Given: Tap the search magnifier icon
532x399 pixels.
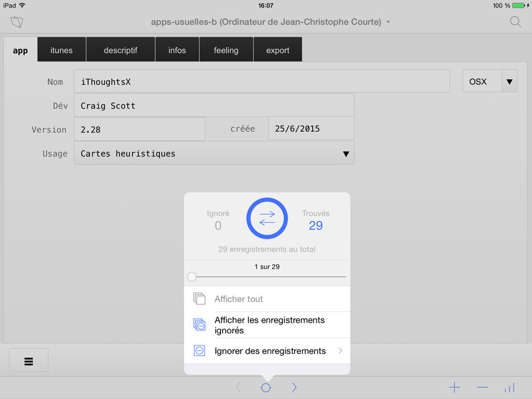Looking at the screenshot, I should 515,22.
